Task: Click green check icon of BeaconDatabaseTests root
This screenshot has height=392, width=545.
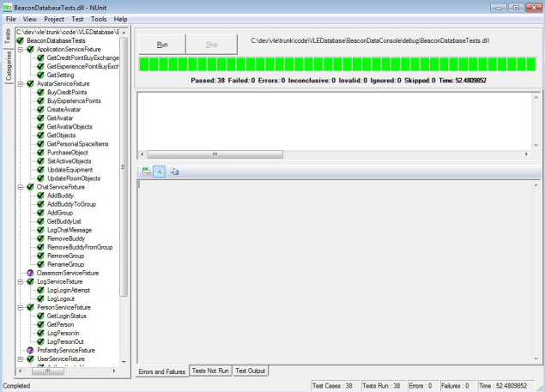Action: 21,40
